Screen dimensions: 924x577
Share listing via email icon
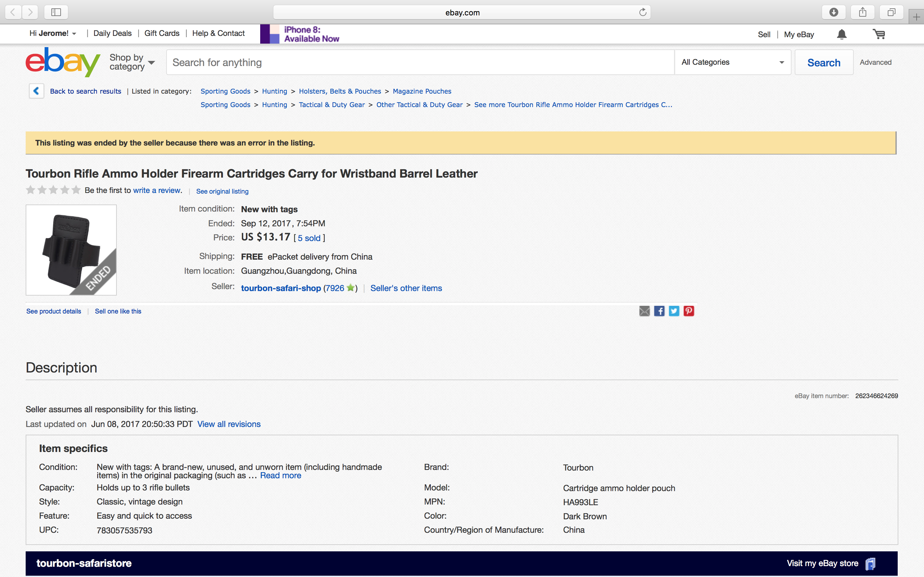point(644,311)
